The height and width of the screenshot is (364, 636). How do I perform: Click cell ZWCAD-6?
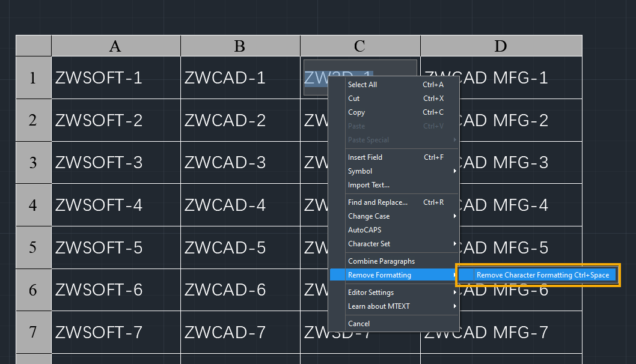[x=240, y=290]
